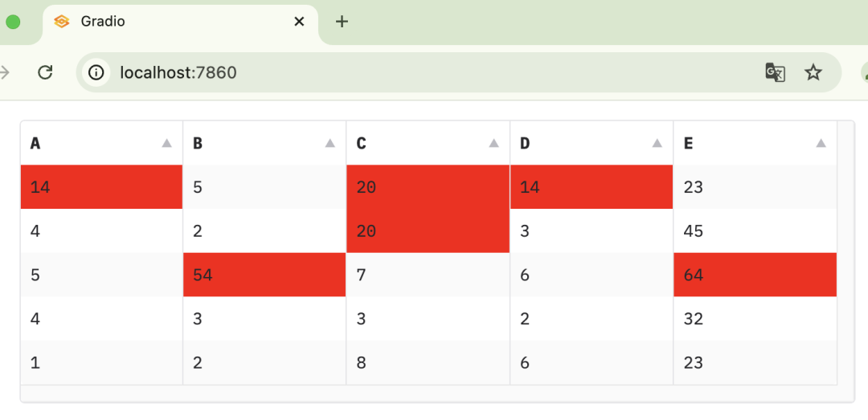Click the red cell 14 in column A
Screen dimensions: 868x420
tap(101, 187)
